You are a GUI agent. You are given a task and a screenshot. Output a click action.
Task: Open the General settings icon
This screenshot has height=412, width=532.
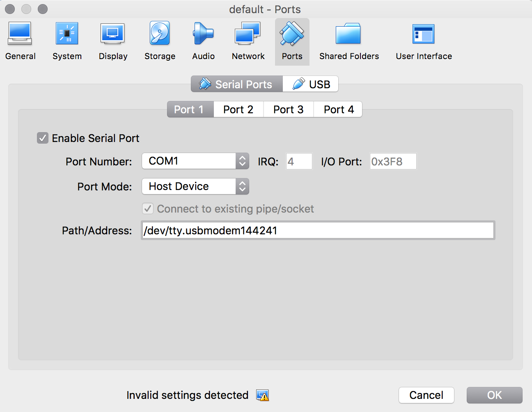tap(20, 39)
